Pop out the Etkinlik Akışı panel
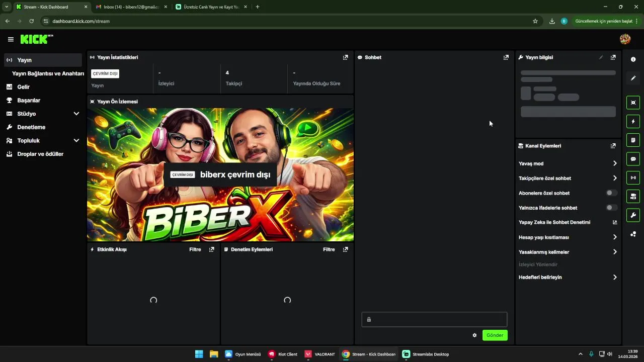Viewport: 644px width, 362px height. (211, 249)
